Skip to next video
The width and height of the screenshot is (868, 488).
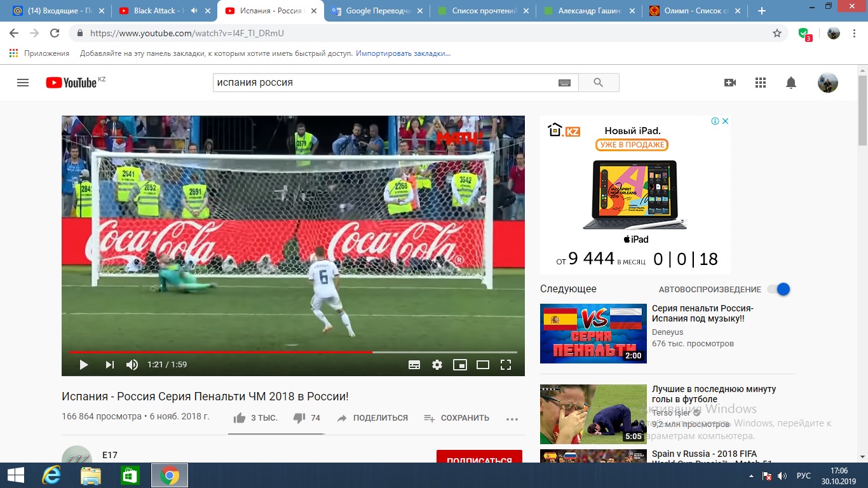pyautogui.click(x=110, y=365)
